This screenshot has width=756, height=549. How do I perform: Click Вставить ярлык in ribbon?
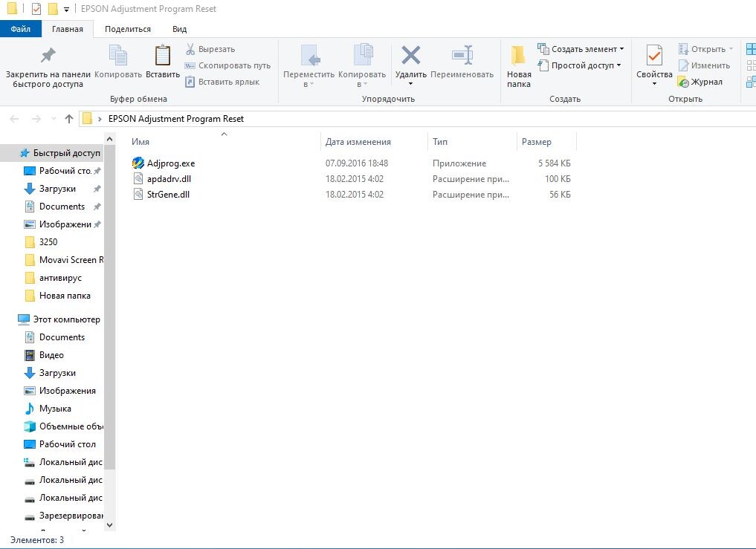click(x=222, y=82)
